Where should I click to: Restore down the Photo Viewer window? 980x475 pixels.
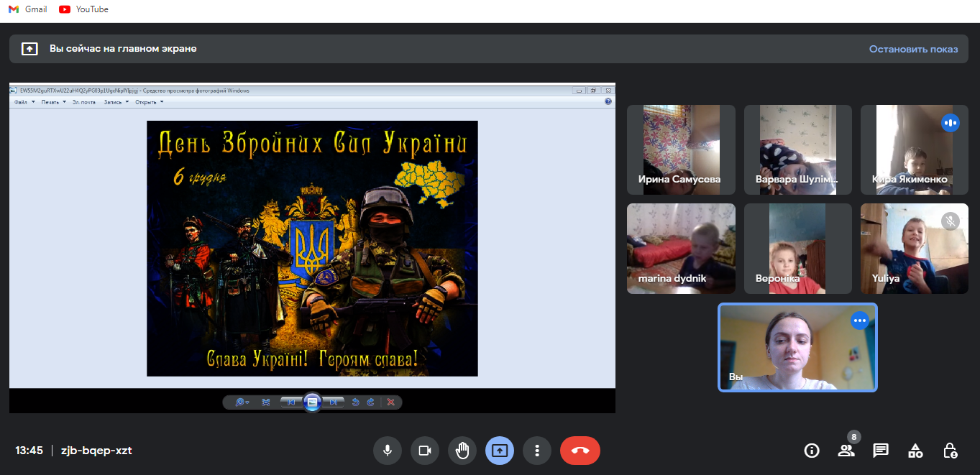(x=593, y=91)
